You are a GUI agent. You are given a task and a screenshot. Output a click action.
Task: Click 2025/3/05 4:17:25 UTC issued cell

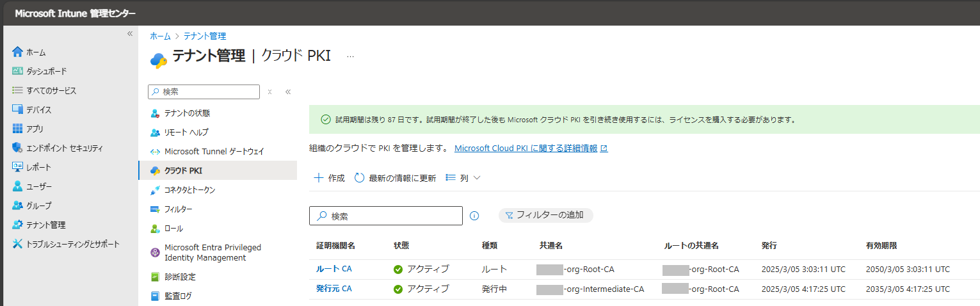point(803,289)
